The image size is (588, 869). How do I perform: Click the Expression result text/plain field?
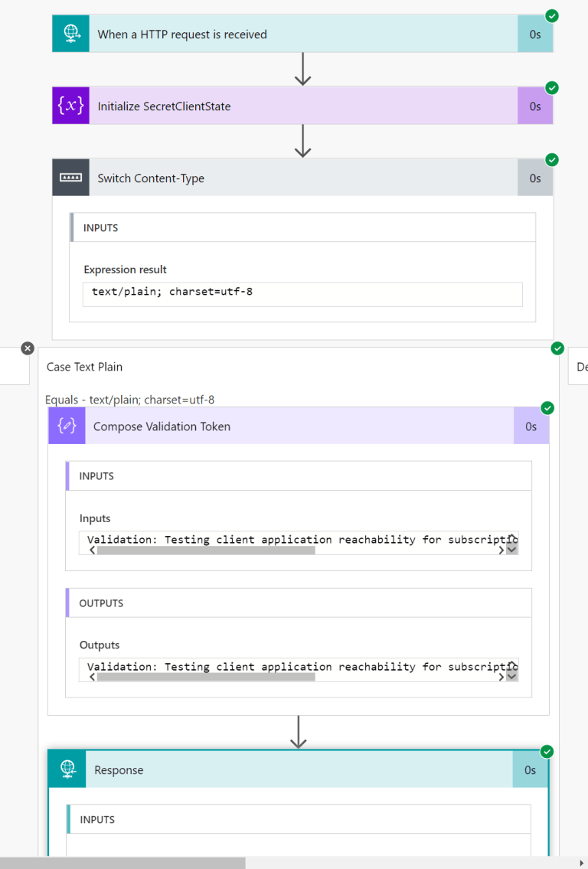(x=302, y=294)
